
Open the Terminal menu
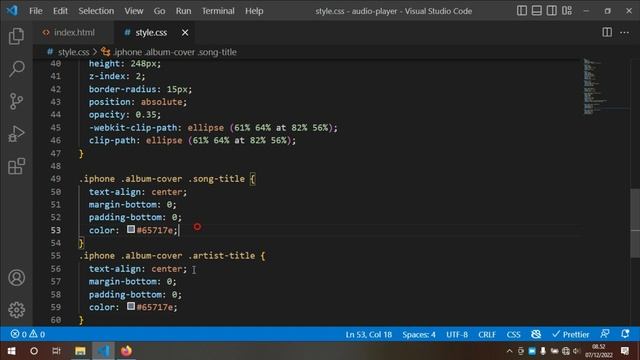pyautogui.click(x=218, y=11)
